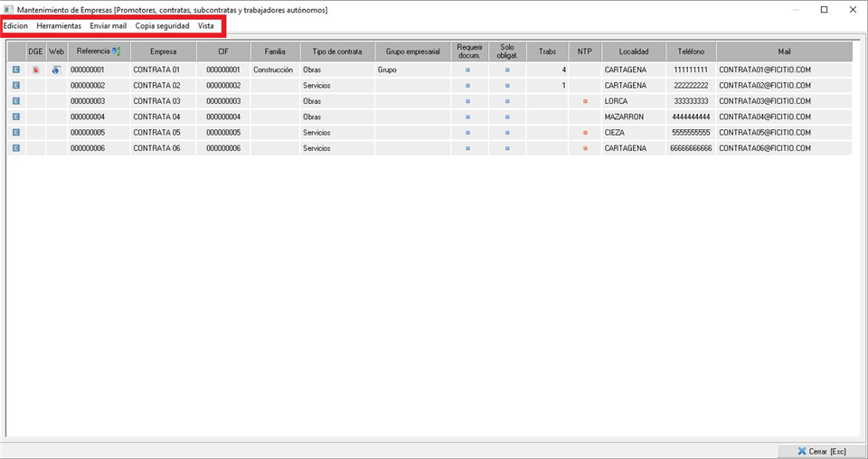Open the Edicion menu
The image size is (868, 459).
point(15,26)
